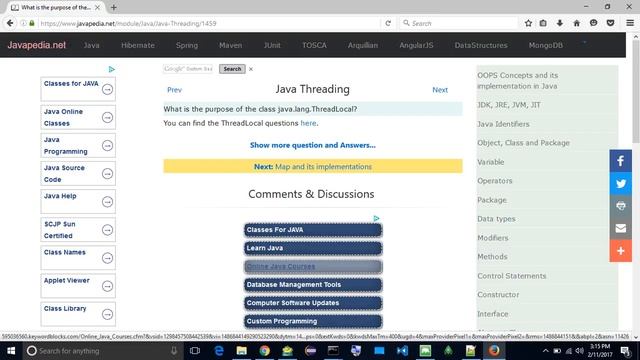640x360 pixels.
Task: Open the downloads arrow icon
Action: 560,23
